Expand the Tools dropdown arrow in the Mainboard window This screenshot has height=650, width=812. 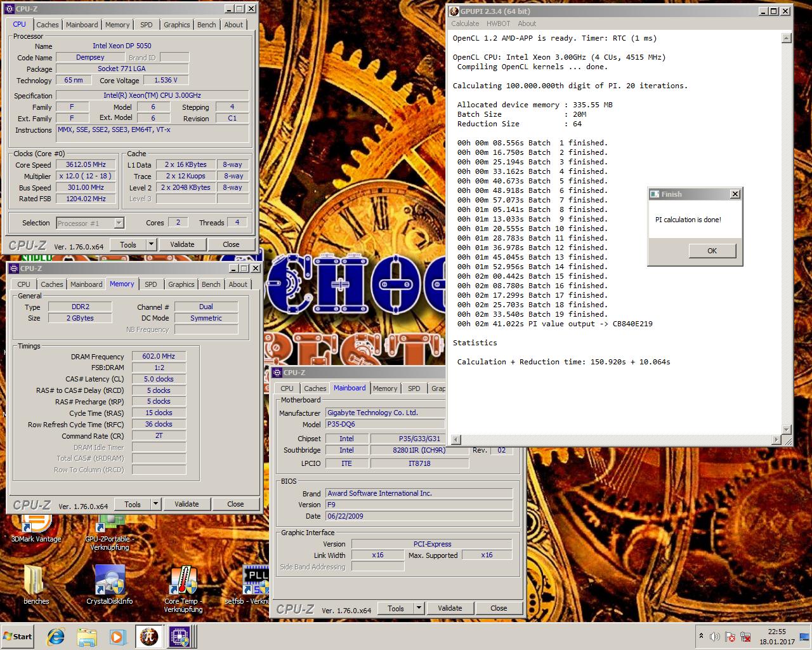point(419,608)
